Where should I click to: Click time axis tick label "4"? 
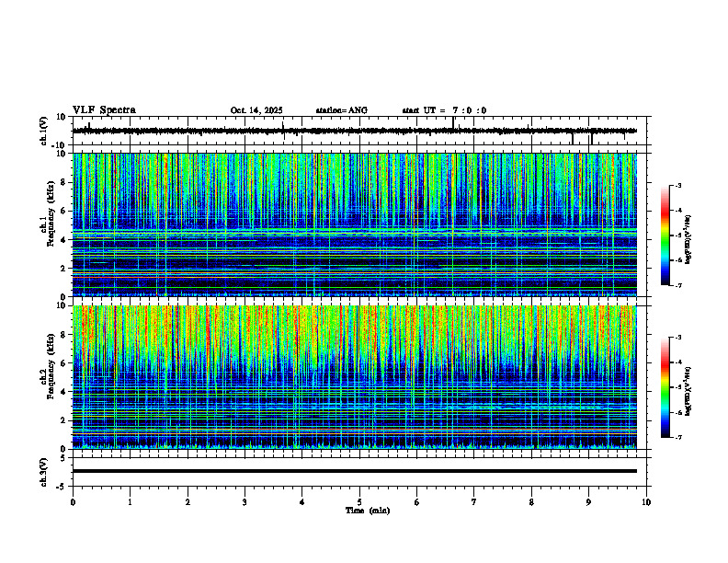[302, 502]
